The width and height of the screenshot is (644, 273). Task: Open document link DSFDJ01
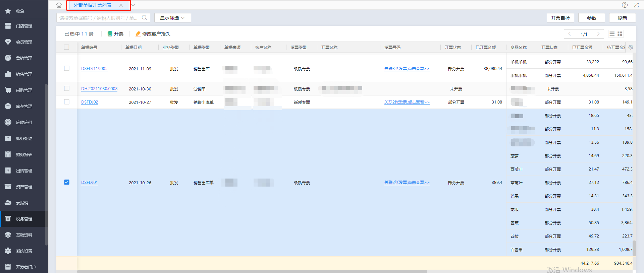point(90,183)
